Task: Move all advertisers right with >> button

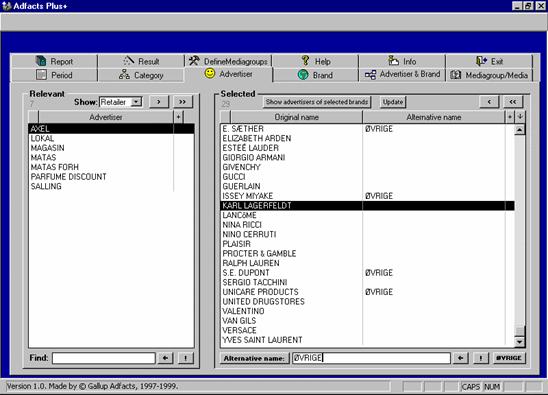Action: (x=182, y=102)
